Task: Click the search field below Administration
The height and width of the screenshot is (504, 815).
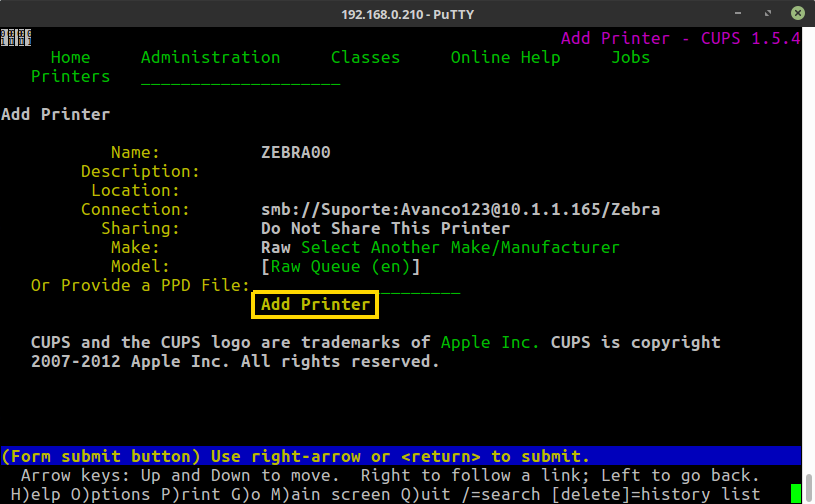Action: (240, 78)
